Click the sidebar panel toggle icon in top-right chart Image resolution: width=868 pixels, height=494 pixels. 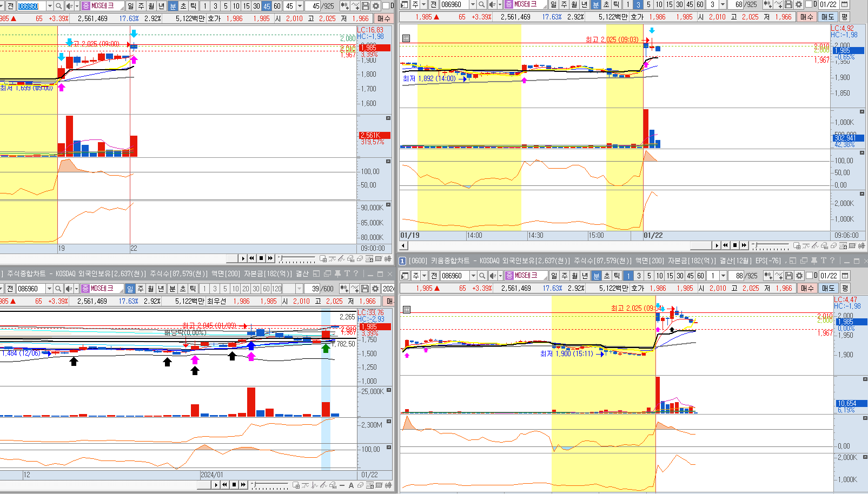point(405,4)
